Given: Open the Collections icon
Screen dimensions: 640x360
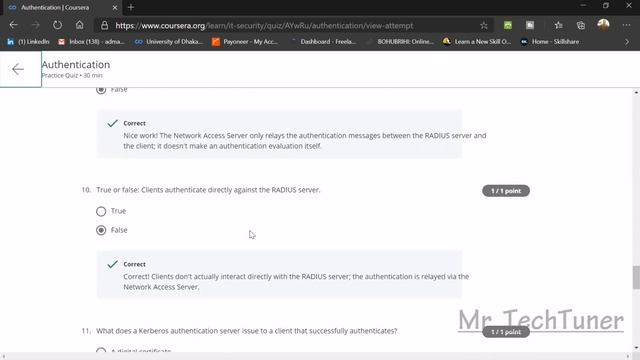Looking at the screenshot, I should pos(580,25).
